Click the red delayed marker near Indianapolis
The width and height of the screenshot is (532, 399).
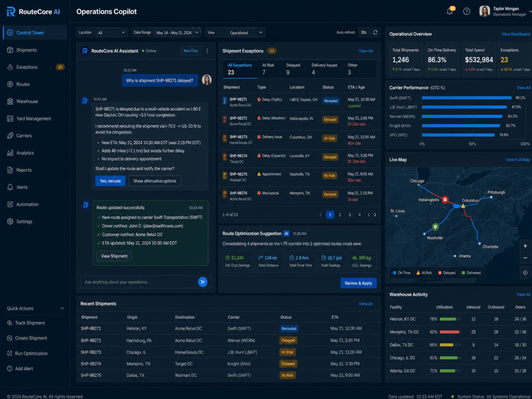click(x=445, y=199)
